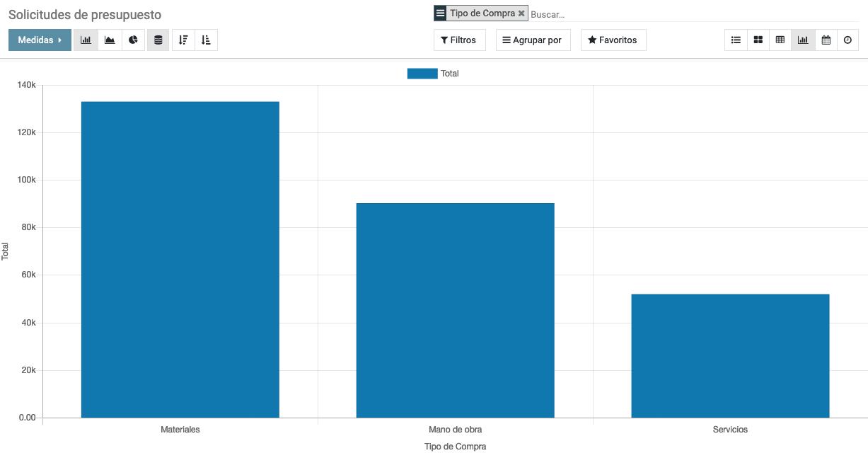Viewport: 868px width, 453px height.
Task: Open the Favoritos menu
Action: (x=613, y=40)
